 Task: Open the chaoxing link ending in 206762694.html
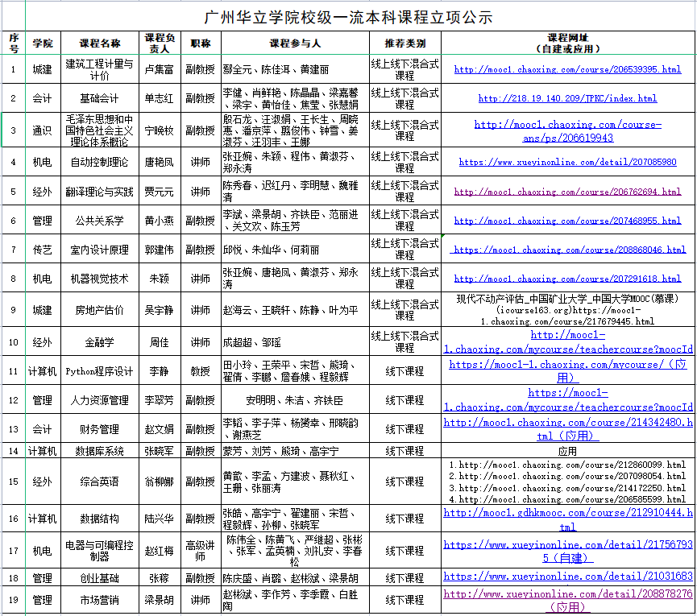[x=567, y=192]
